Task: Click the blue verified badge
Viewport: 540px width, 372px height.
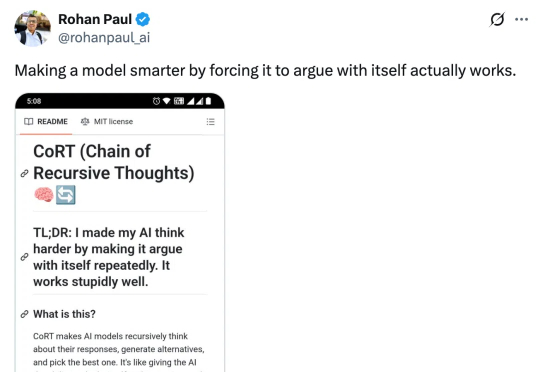Action: tap(143, 19)
